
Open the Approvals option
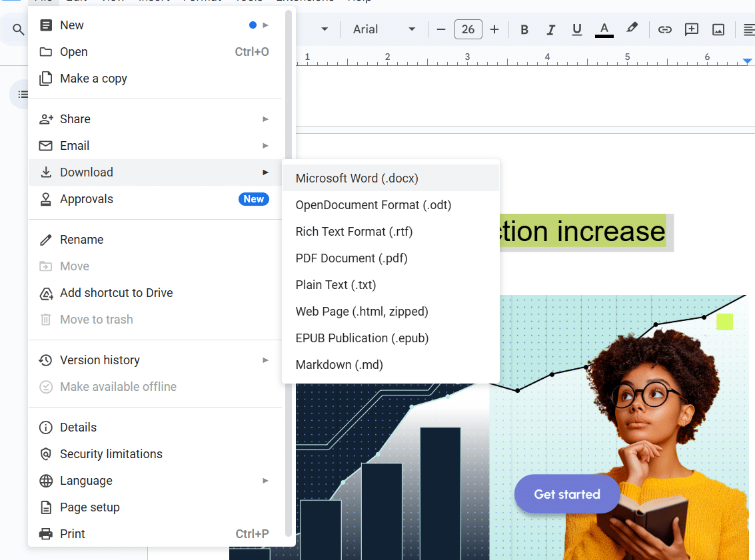click(x=155, y=198)
